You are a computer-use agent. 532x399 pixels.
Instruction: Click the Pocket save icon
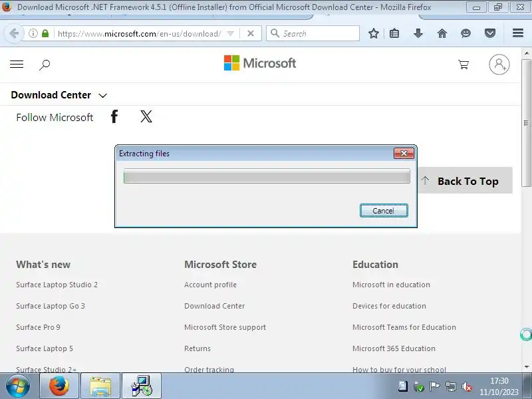point(490,33)
